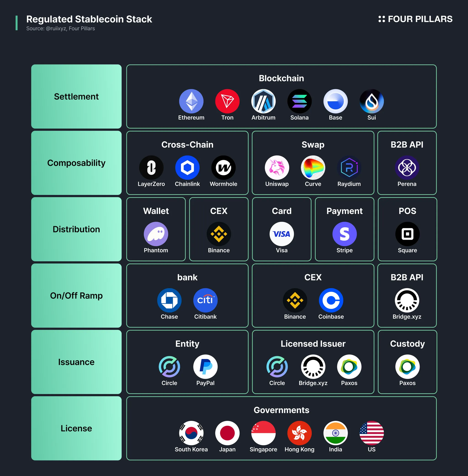
Task: Click the Card heading
Action: pyautogui.click(x=282, y=211)
